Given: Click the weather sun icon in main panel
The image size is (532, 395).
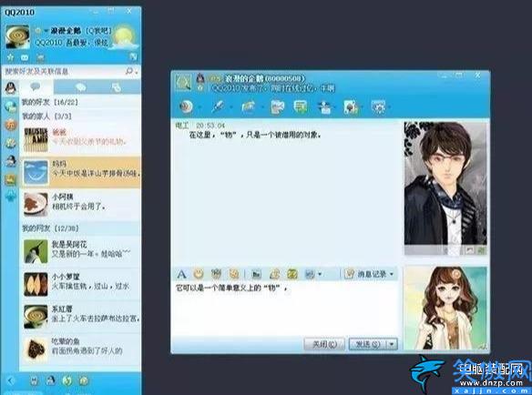Looking at the screenshot, I should point(124,35).
